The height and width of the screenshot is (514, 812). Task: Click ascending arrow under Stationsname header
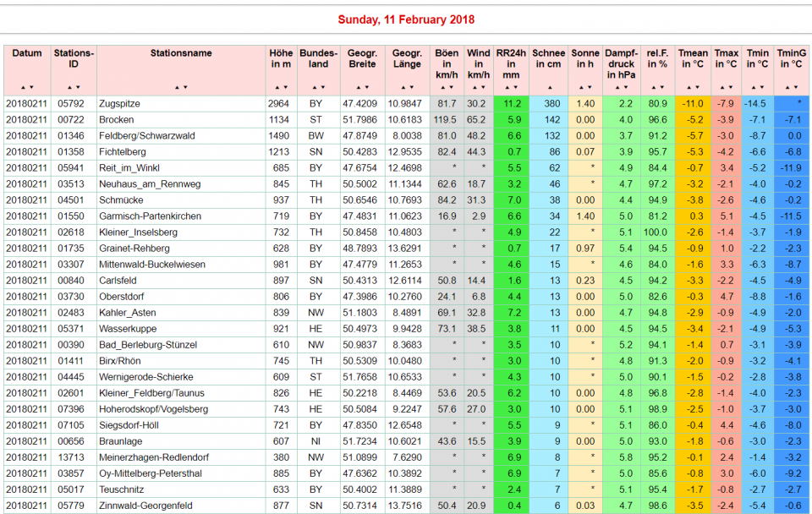[176, 87]
